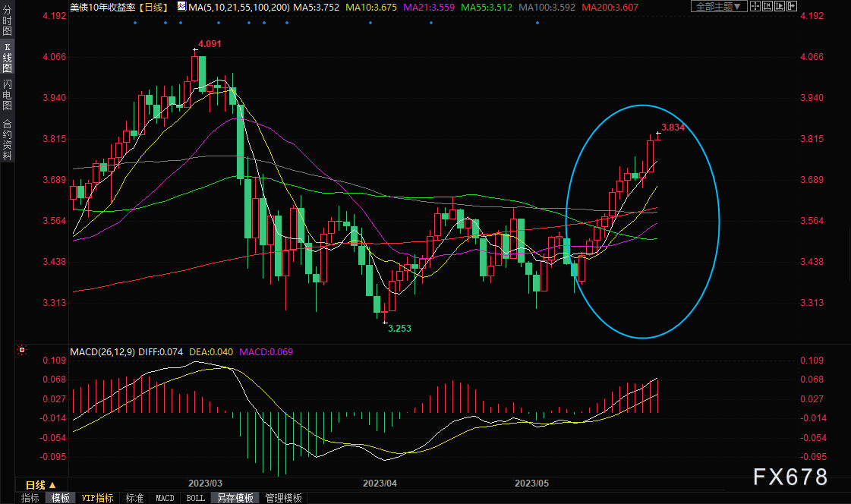Click the 管理模板 manage templates button
This screenshot has height=504, width=851.
pyautogui.click(x=283, y=498)
